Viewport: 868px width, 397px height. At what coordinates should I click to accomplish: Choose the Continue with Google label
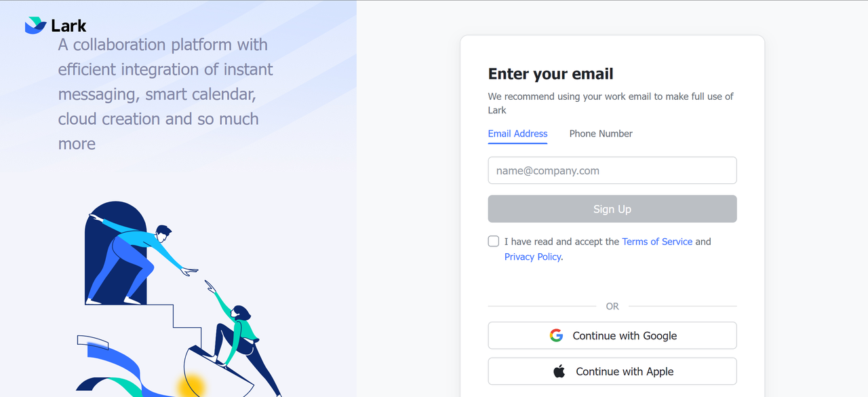pyautogui.click(x=625, y=335)
